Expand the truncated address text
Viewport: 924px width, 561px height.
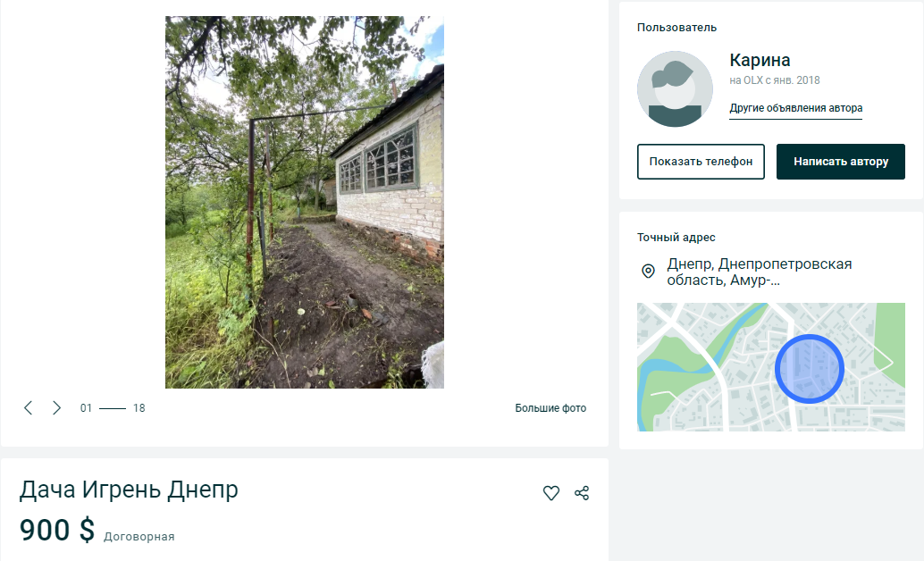[x=759, y=272]
